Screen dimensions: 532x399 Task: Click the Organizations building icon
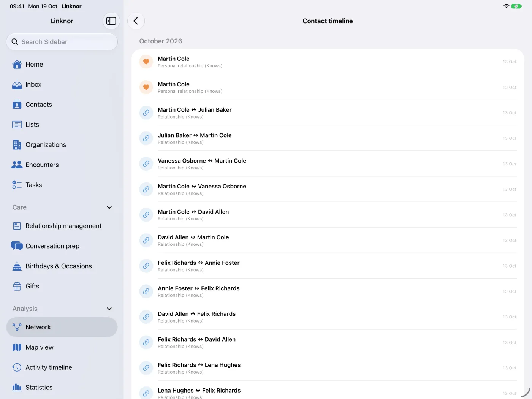17,145
